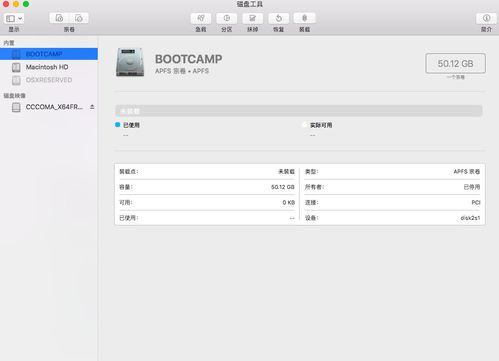Click the Restore toolbar icon

pyautogui.click(x=279, y=18)
